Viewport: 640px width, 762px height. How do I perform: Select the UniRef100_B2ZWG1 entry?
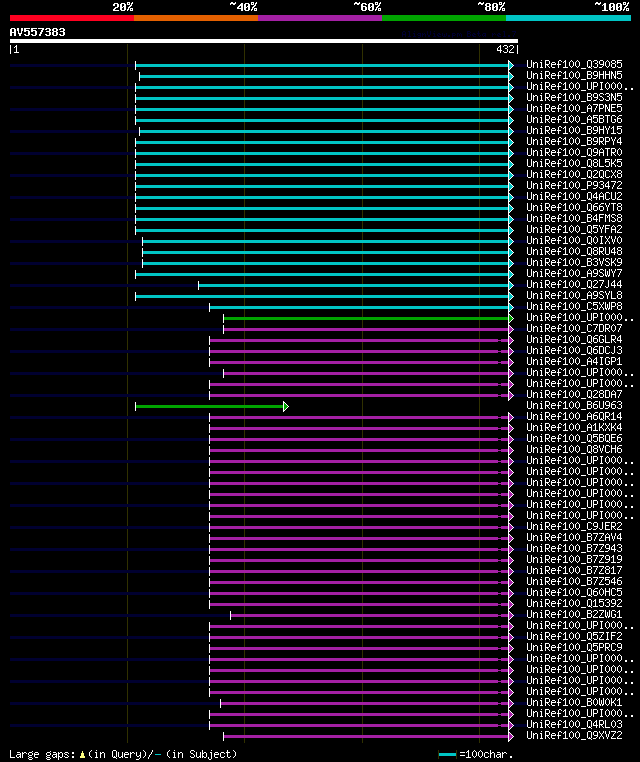point(574,614)
